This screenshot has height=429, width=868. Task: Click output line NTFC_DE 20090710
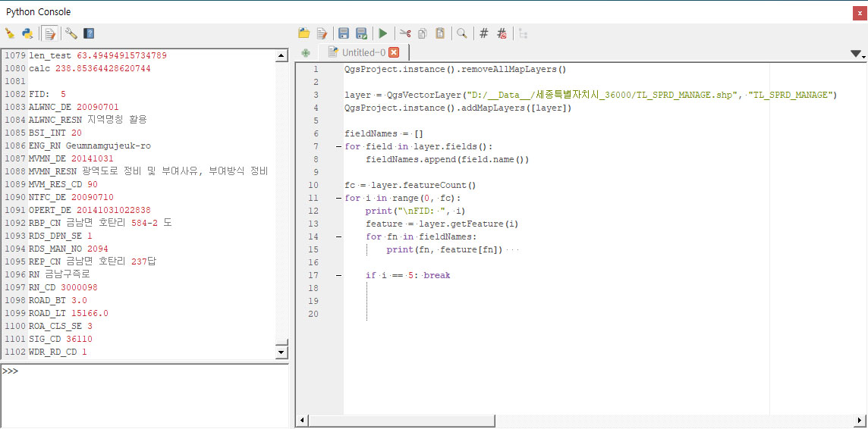(71, 197)
